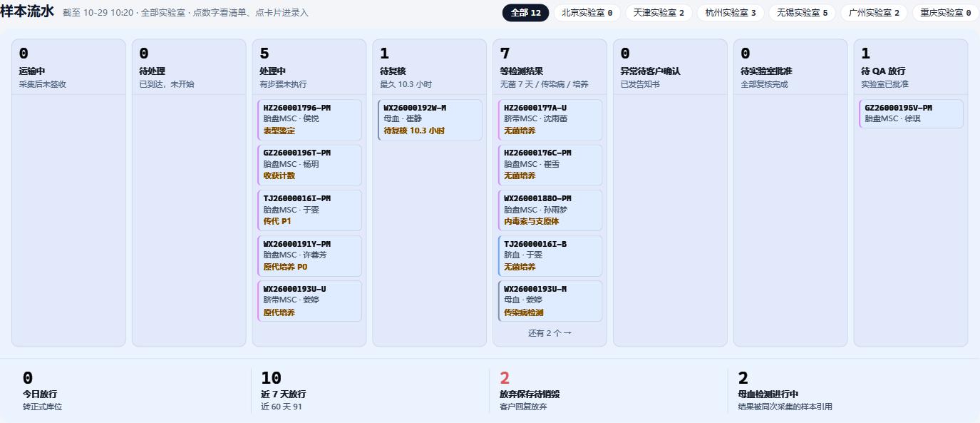
Task: Open the 待复核 count list
Action: [385, 53]
